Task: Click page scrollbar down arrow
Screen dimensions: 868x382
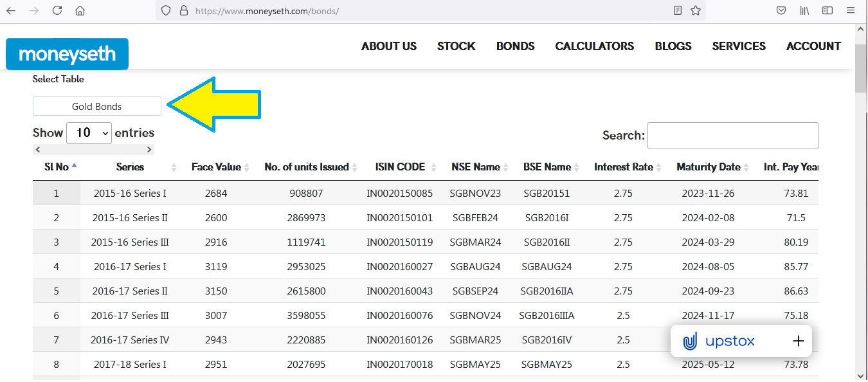Action: click(x=862, y=376)
